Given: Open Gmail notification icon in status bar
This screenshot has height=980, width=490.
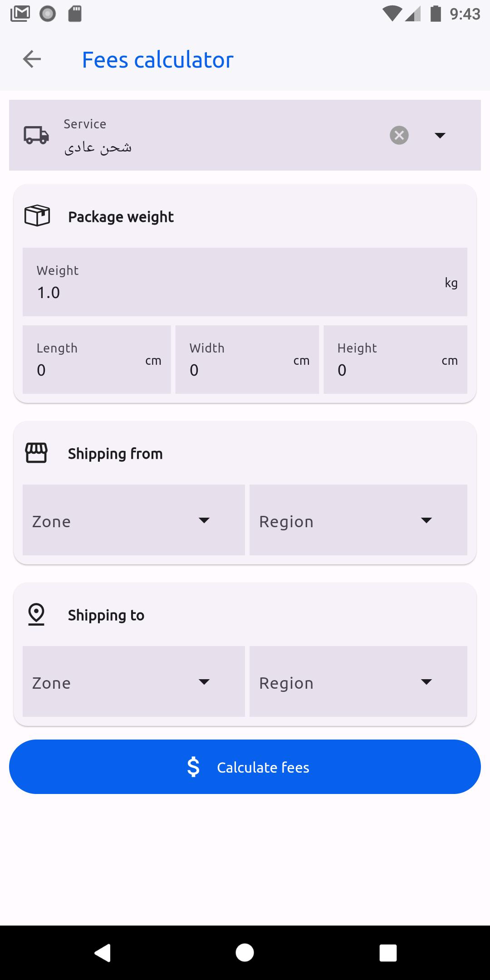Looking at the screenshot, I should pyautogui.click(x=20, y=14).
